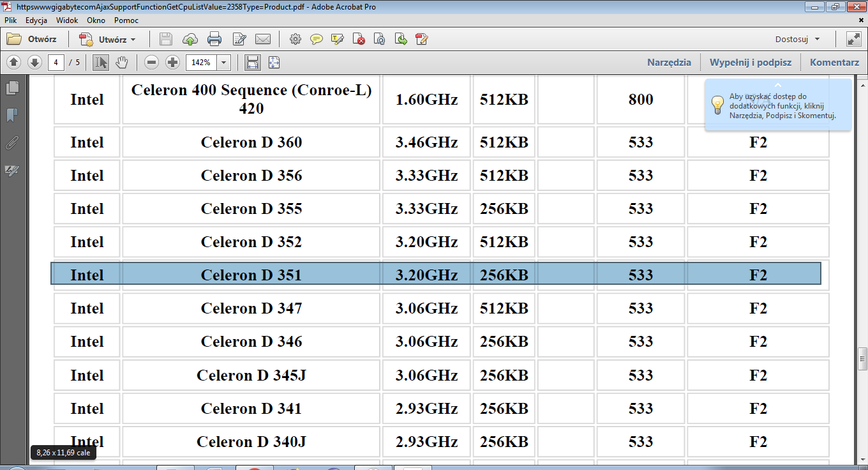868x470 pixels.
Task: Click the 'Celeron D 351' cell
Action: 251,275
